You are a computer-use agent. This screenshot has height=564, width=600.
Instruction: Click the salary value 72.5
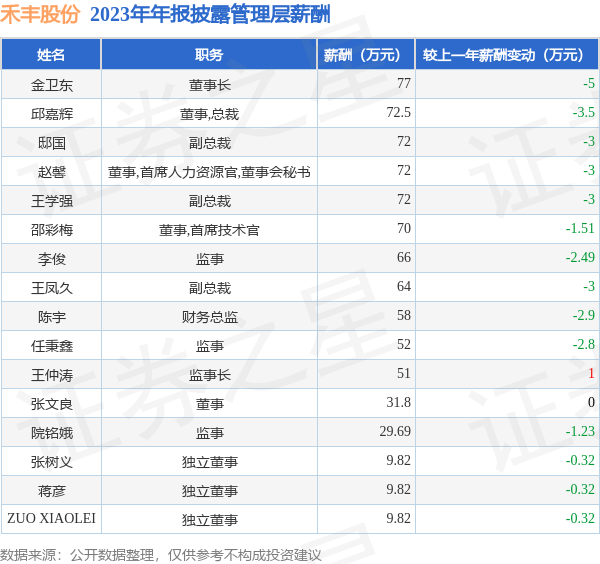coord(398,112)
